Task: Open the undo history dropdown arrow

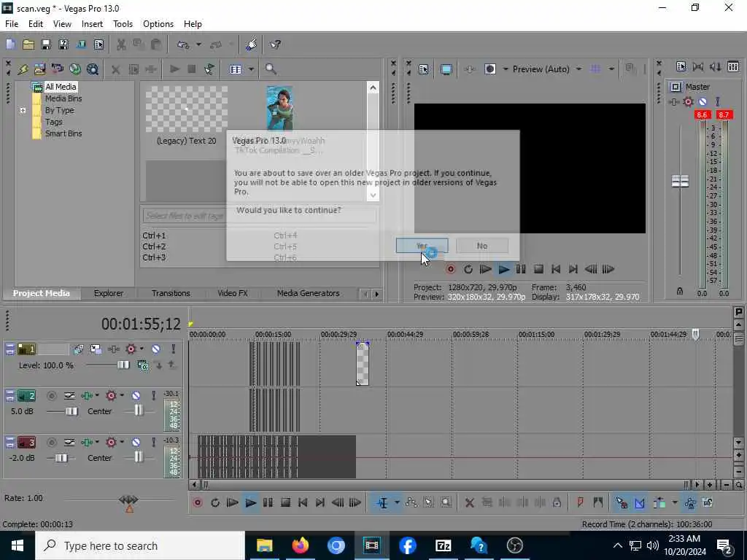Action: 198,44
